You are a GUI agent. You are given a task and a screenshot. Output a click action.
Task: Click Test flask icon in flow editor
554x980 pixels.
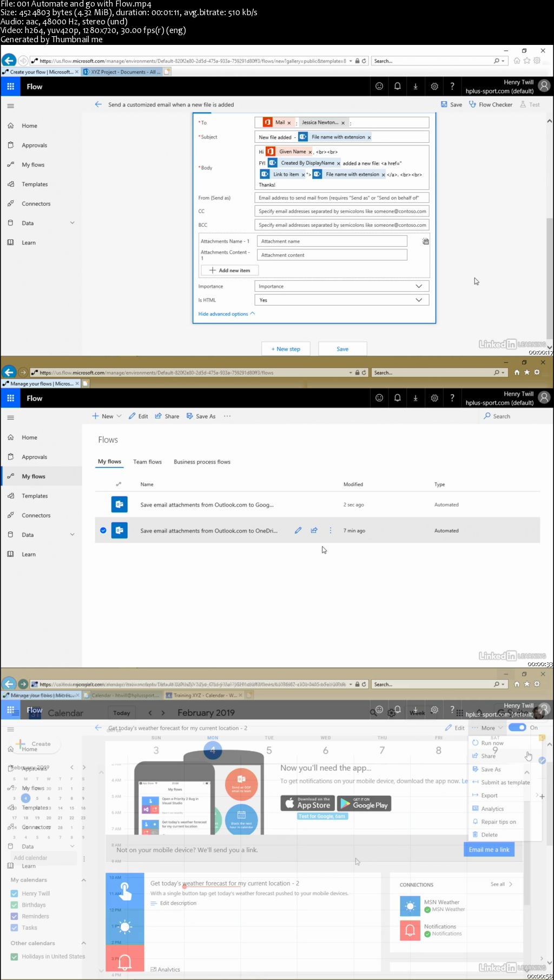523,104
